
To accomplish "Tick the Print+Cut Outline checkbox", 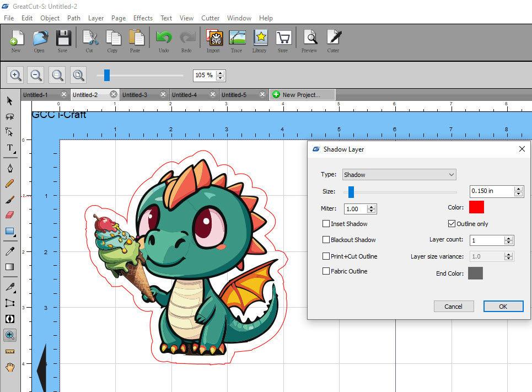I will 326,256.
